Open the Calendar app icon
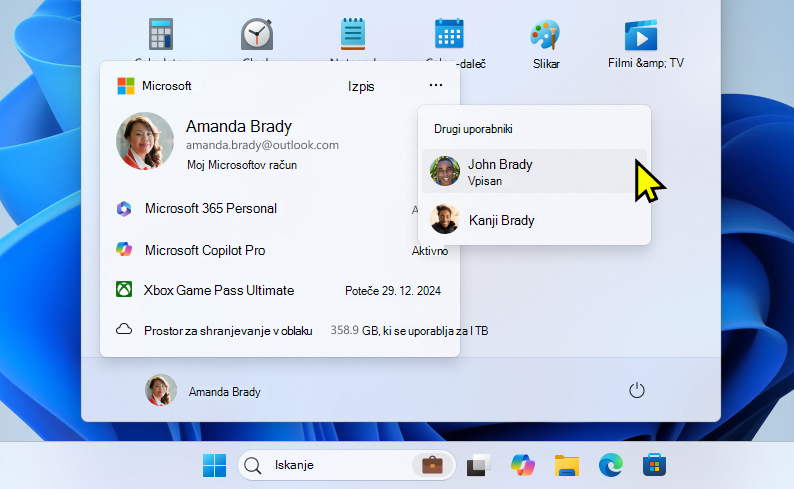The height and width of the screenshot is (489, 794). click(449, 34)
